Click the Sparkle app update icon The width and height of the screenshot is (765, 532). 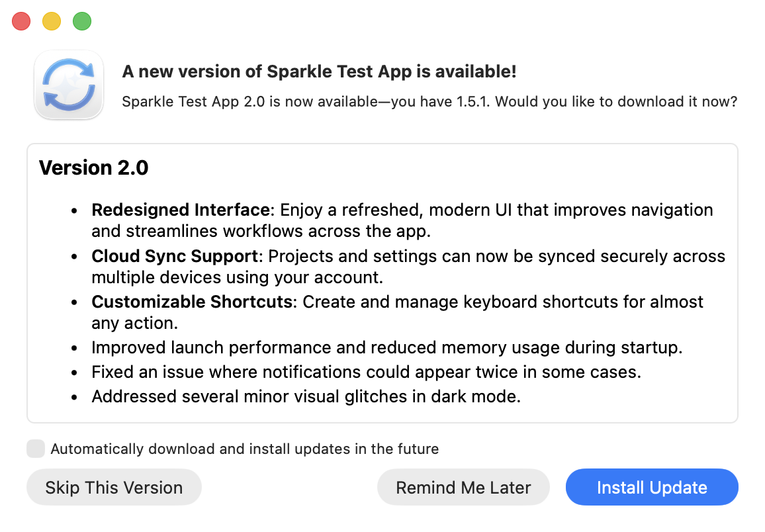69,85
